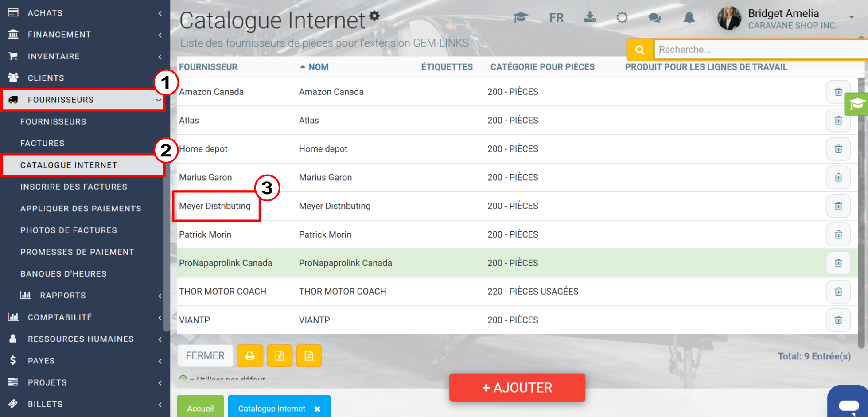This screenshot has width=868, height=417.
Task: Click the trash icon for Patrick Morin
Action: pyautogui.click(x=838, y=234)
